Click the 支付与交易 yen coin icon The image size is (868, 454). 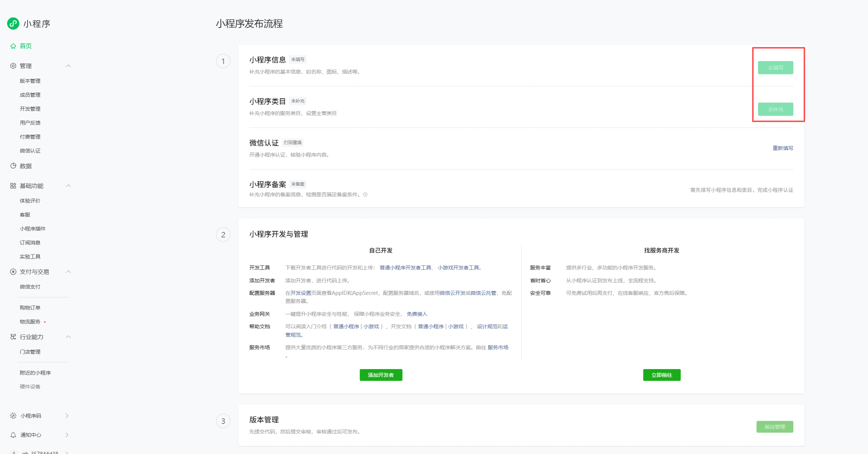[x=13, y=272]
